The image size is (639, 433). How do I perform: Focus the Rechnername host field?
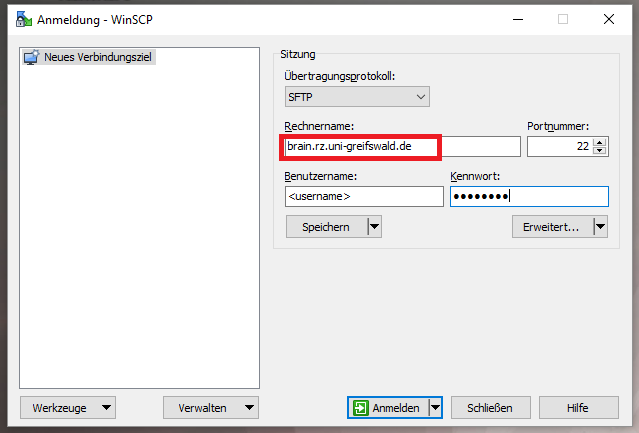400,147
